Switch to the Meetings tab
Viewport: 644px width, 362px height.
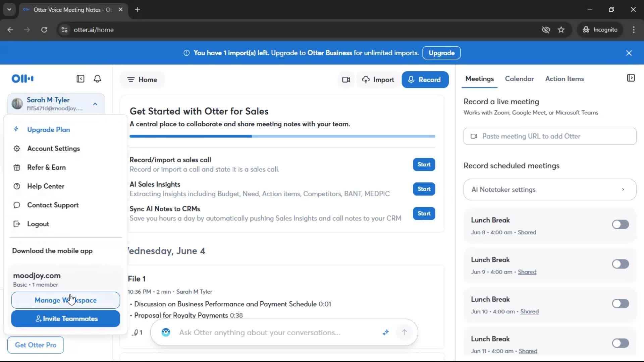[479, 79]
